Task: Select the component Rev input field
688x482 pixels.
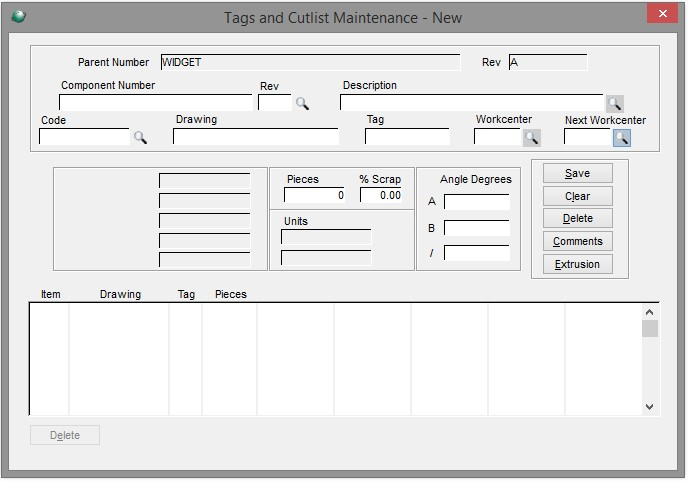Action: [x=275, y=103]
